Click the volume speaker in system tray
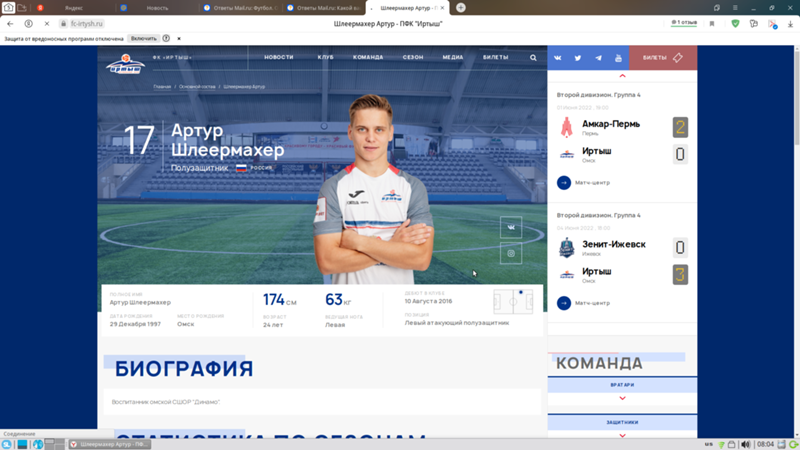This screenshot has width=800, height=450. click(x=745, y=444)
